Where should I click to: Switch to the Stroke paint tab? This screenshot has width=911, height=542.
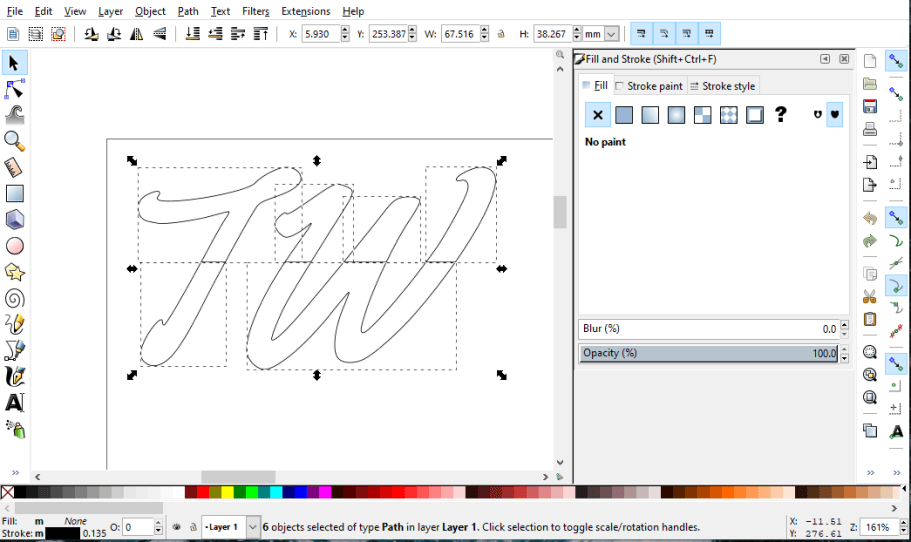pyautogui.click(x=649, y=86)
